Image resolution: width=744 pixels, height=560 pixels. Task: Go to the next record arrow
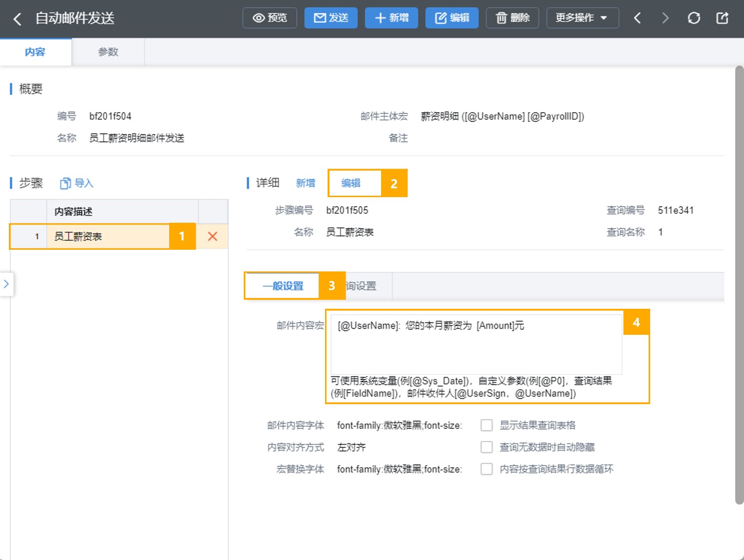(665, 18)
